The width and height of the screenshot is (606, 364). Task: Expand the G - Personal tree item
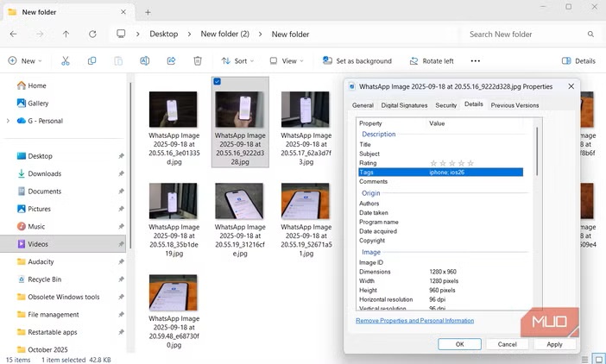8,121
